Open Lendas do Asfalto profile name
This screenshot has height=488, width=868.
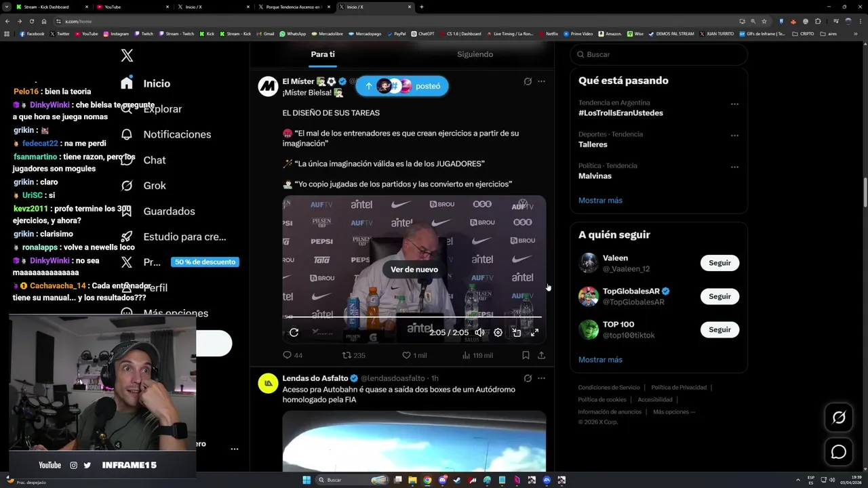click(x=315, y=378)
